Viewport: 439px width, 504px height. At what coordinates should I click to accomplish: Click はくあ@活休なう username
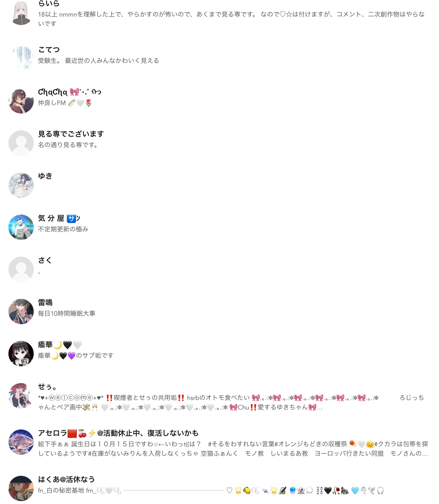tap(66, 479)
